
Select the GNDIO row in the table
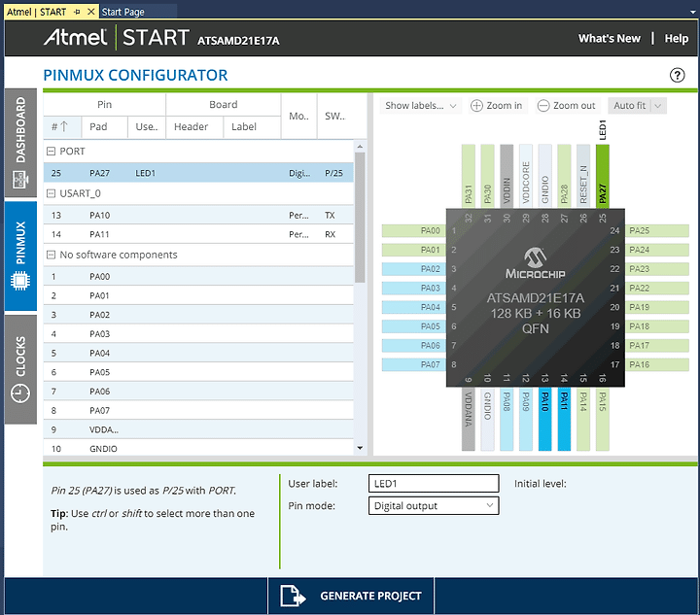click(x=198, y=448)
